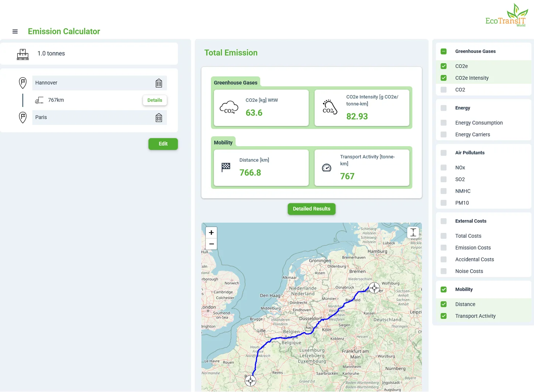Toggle the Greenhouse Gases group checkbox
This screenshot has width=534, height=392.
coord(444,51)
